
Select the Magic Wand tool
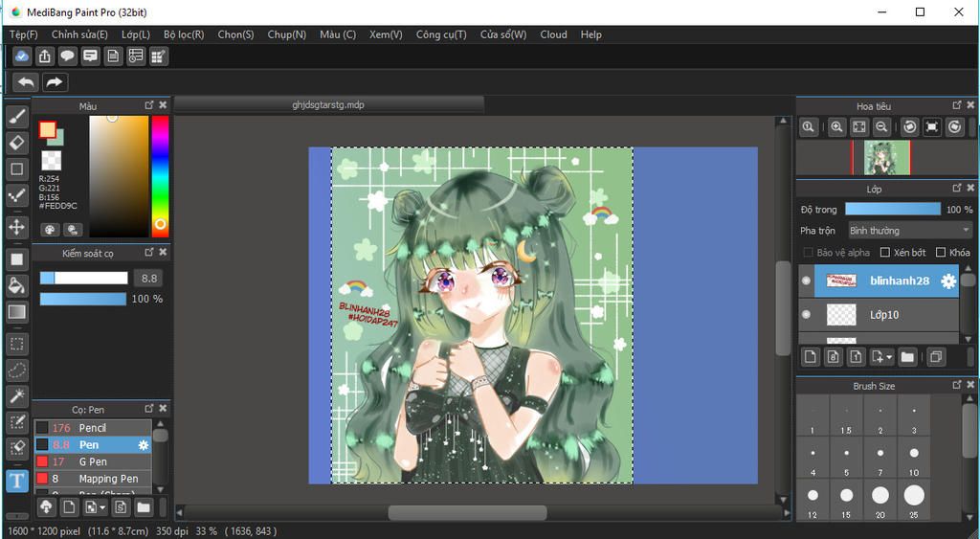17,395
